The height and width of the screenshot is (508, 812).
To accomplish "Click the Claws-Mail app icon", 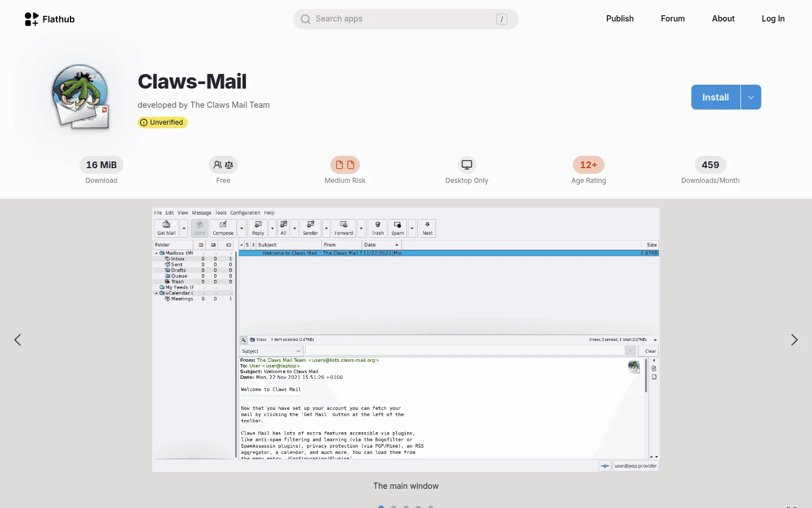I will [x=81, y=97].
